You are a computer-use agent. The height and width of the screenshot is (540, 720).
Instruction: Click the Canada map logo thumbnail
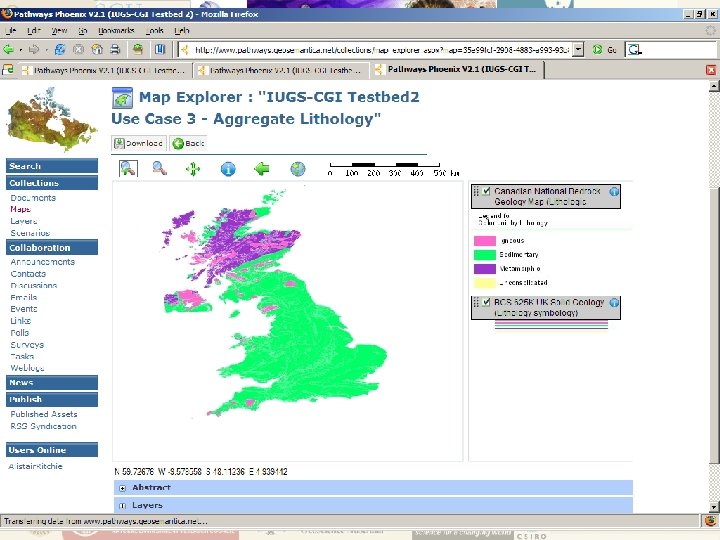point(51,119)
